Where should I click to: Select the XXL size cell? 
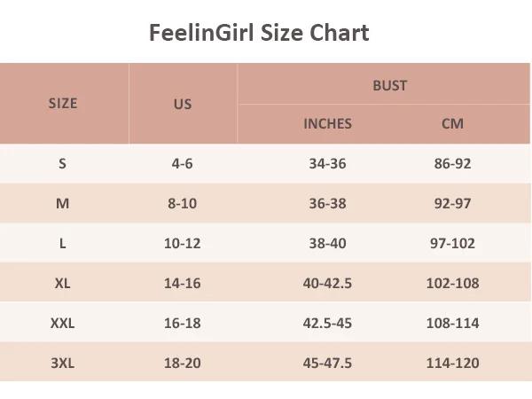click(x=63, y=323)
